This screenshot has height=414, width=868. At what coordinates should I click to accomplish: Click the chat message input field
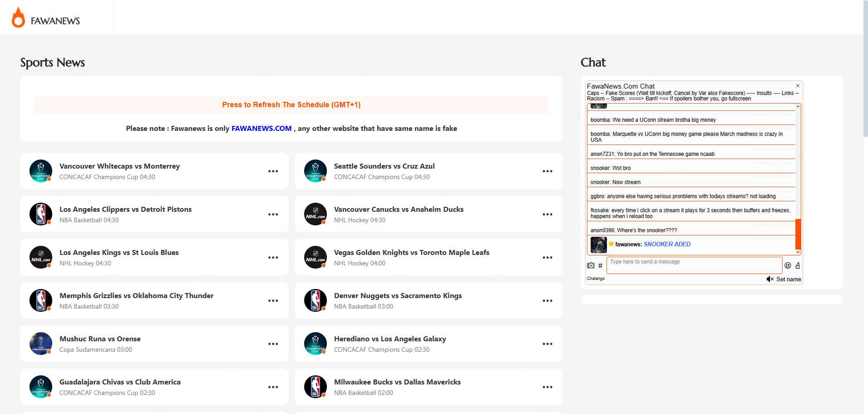pos(694,265)
